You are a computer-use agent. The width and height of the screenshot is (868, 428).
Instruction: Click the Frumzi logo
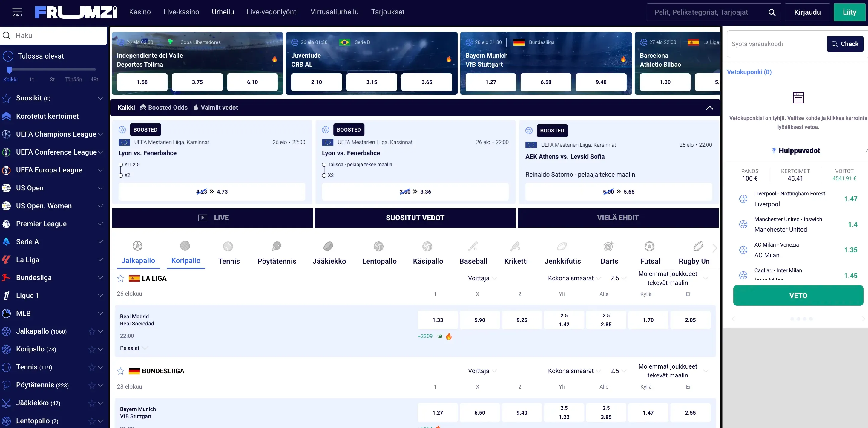76,12
